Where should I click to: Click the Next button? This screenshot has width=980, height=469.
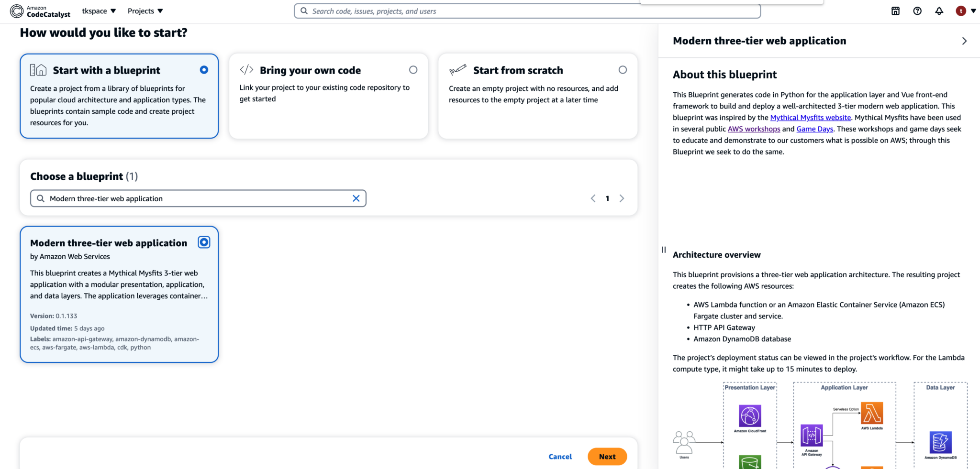pos(607,457)
